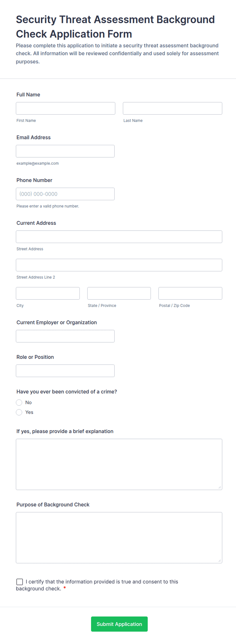
Task: Focus the Email Address text box
Action: (65, 151)
